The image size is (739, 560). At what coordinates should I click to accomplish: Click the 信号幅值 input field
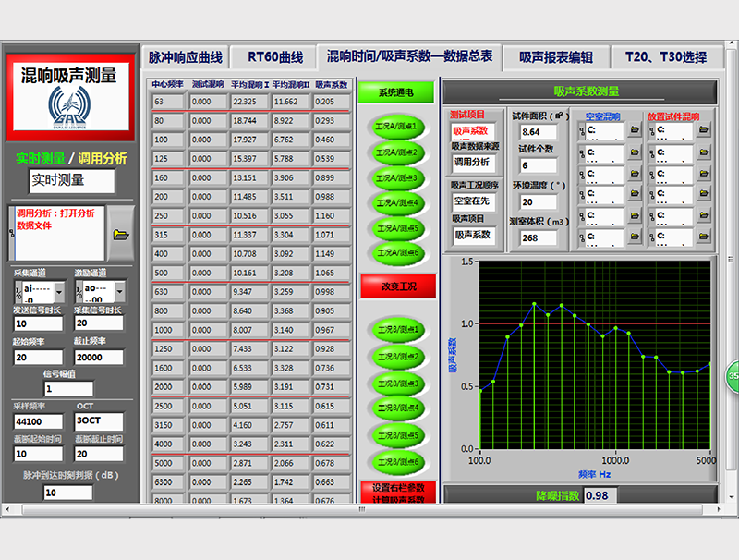(68, 389)
